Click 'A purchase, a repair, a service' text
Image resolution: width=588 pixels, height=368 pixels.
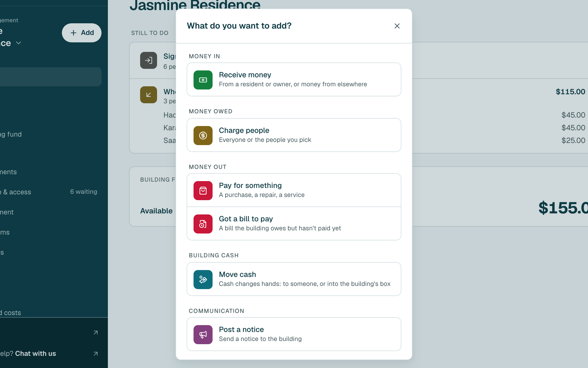pyautogui.click(x=262, y=195)
